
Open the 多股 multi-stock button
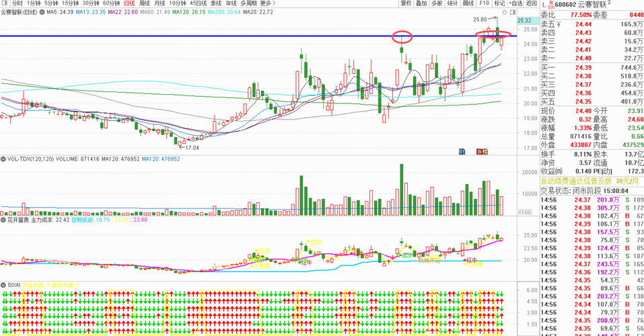point(437,3)
